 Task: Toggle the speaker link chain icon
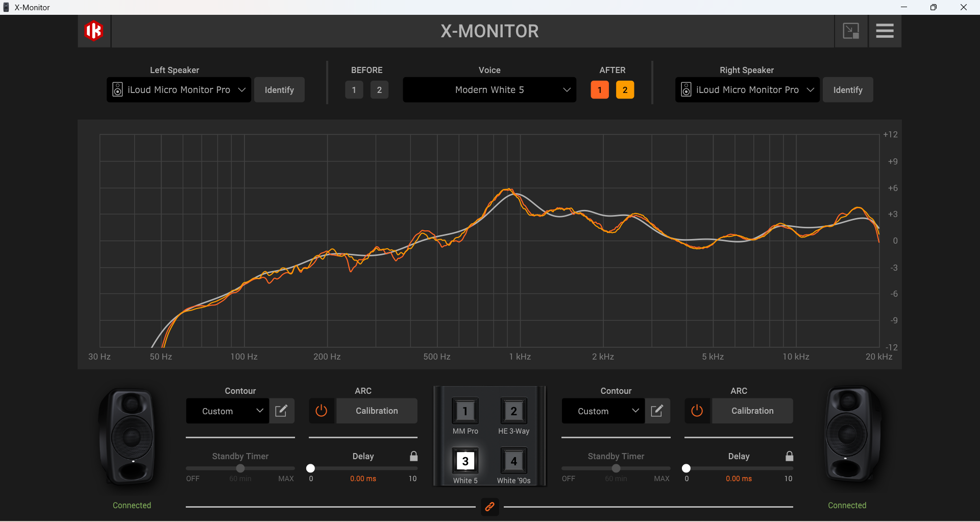[x=489, y=507]
